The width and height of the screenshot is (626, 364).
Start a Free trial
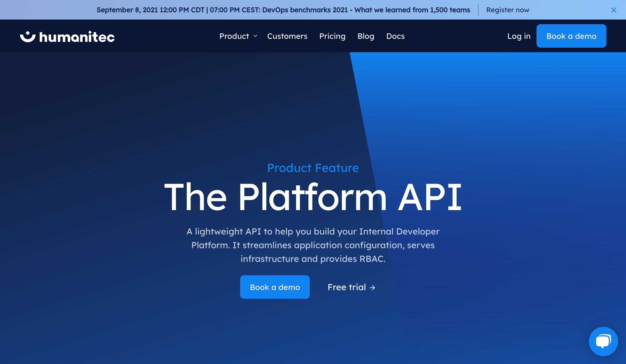pyautogui.click(x=351, y=287)
